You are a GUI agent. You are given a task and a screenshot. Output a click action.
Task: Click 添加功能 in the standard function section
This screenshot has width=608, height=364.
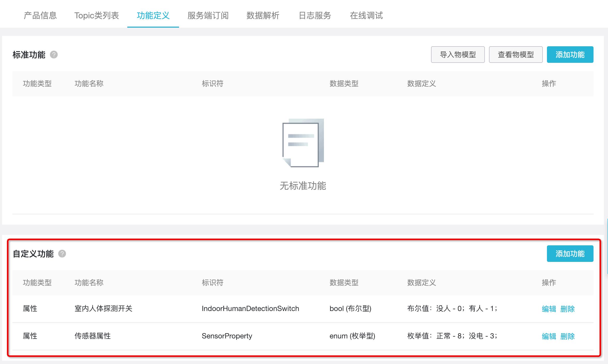pyautogui.click(x=570, y=54)
